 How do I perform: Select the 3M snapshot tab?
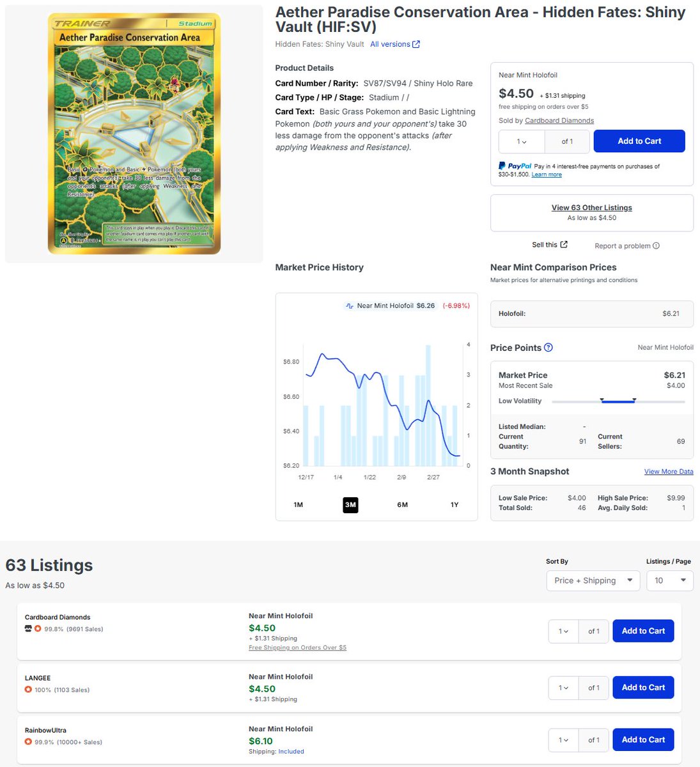click(x=350, y=504)
